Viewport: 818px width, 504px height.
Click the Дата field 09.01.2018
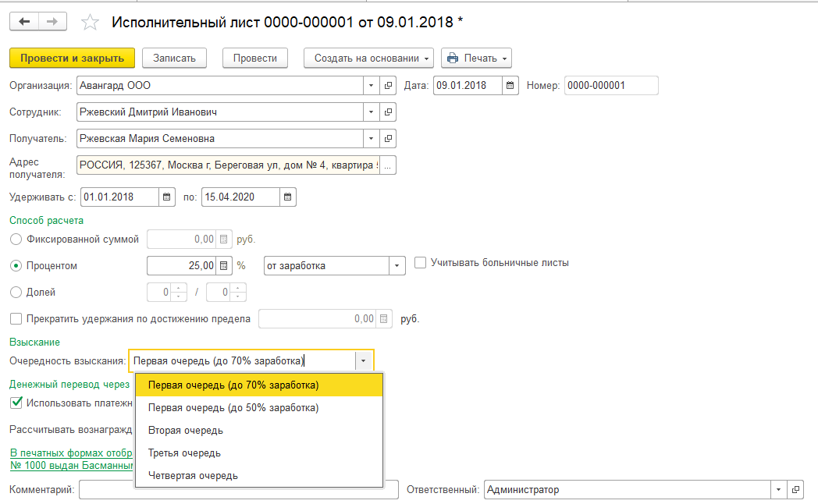[x=468, y=86]
